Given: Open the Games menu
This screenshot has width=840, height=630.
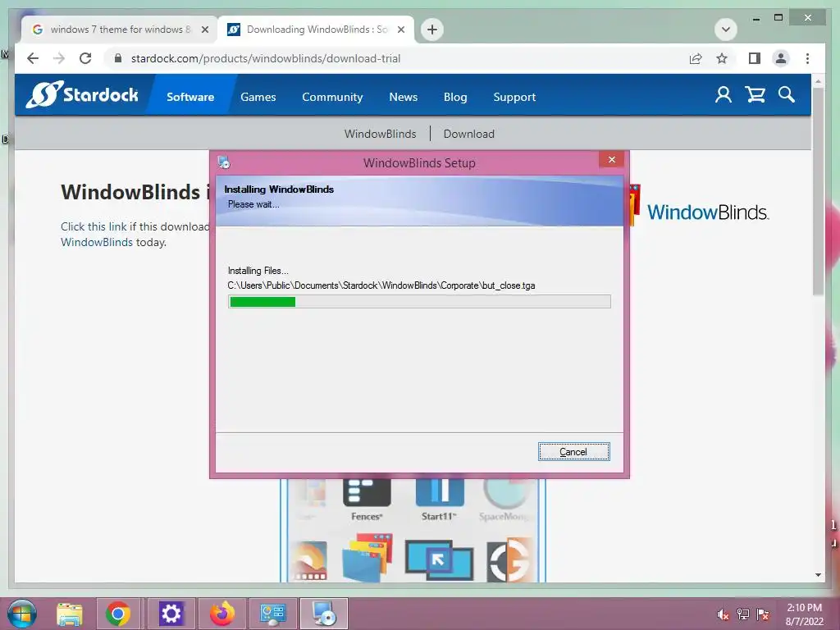Looking at the screenshot, I should coord(258,97).
